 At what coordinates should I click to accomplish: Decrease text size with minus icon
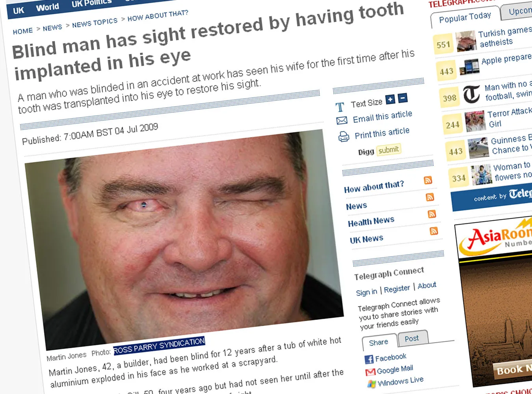click(403, 98)
